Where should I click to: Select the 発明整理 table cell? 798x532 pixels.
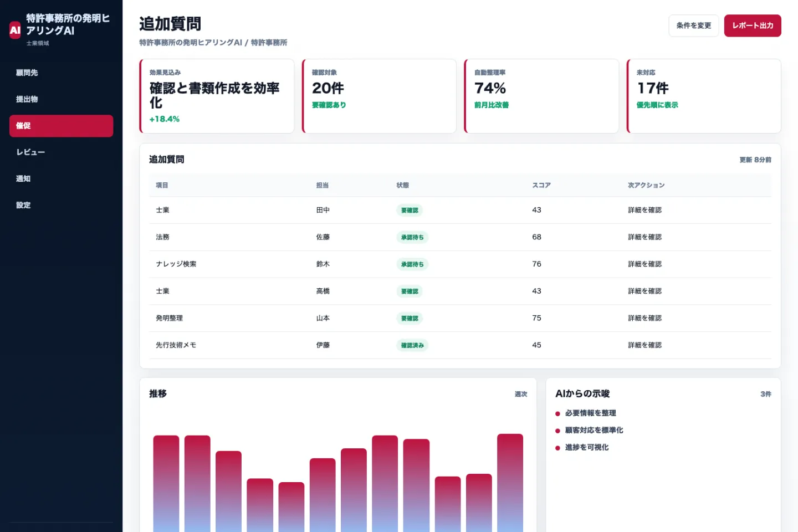169,318
